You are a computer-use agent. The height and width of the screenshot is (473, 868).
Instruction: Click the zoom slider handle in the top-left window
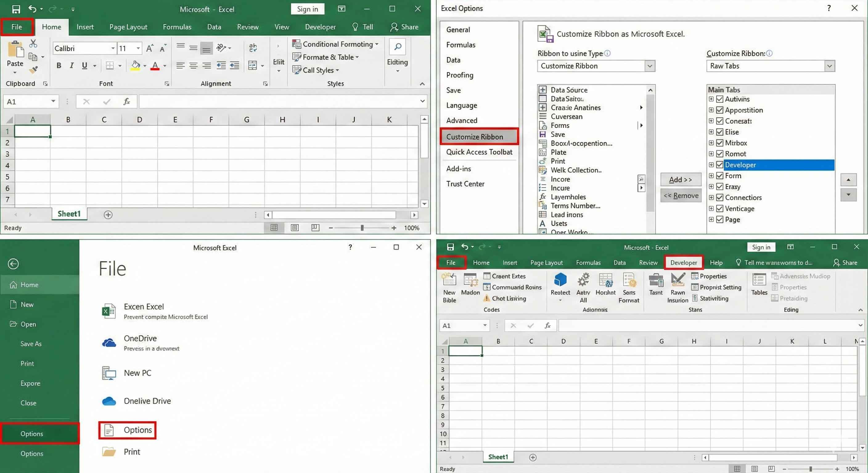362,228
